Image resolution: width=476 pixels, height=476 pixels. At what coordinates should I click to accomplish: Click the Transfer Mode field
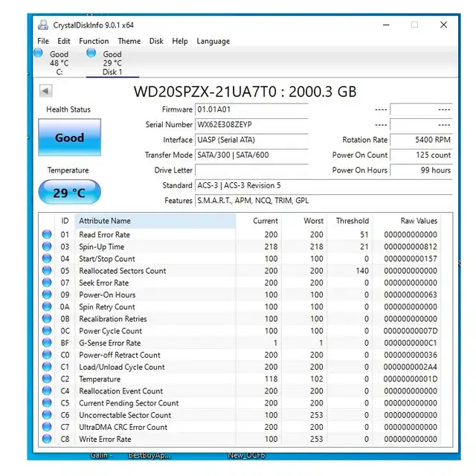click(251, 155)
